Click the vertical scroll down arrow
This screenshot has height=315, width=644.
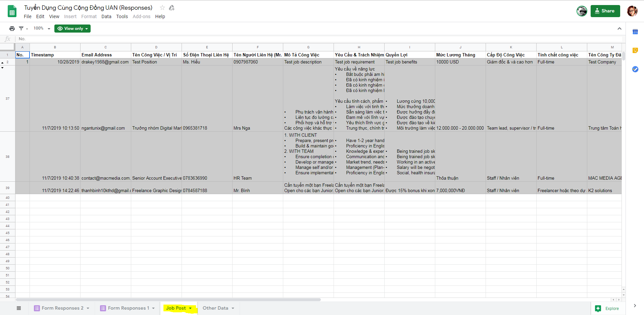tap(624, 295)
